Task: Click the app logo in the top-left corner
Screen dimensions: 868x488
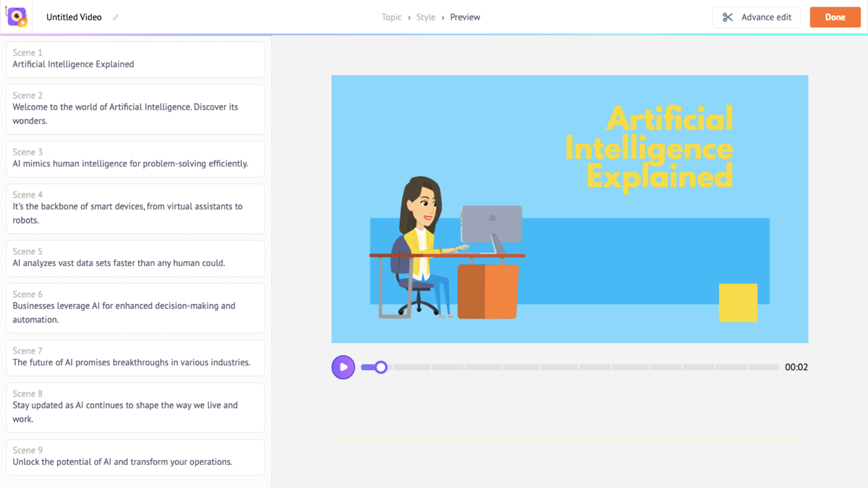Action: click(x=17, y=17)
